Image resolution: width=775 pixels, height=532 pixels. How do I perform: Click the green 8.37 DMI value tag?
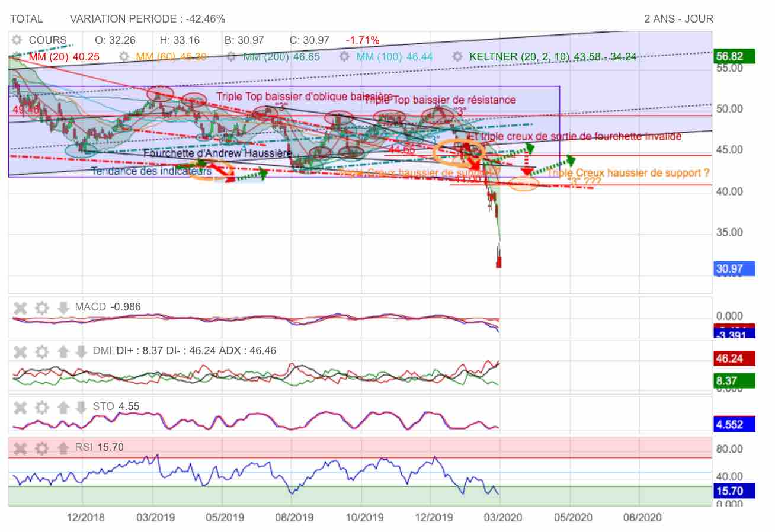(735, 380)
